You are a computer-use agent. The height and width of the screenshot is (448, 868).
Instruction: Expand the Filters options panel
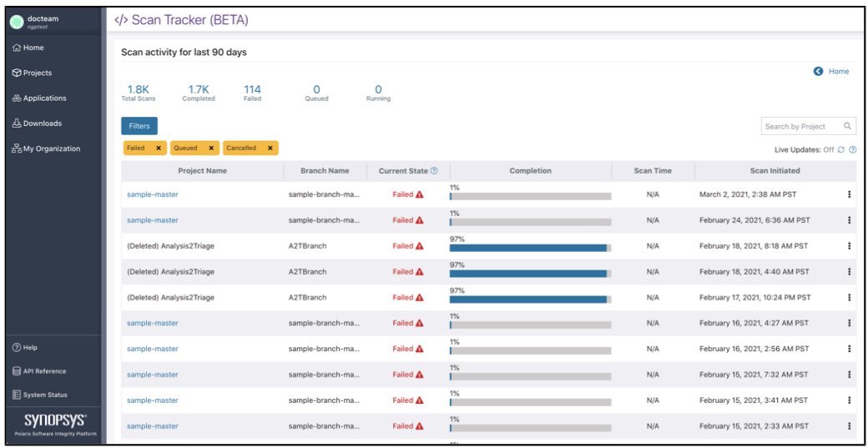point(139,126)
